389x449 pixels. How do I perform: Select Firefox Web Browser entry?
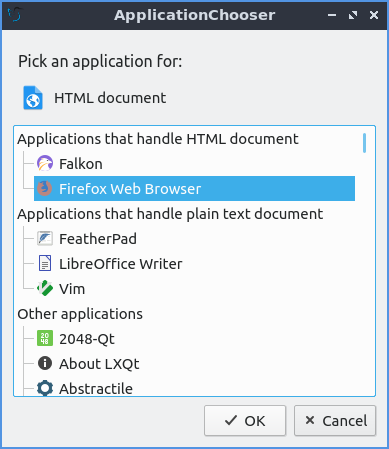194,189
